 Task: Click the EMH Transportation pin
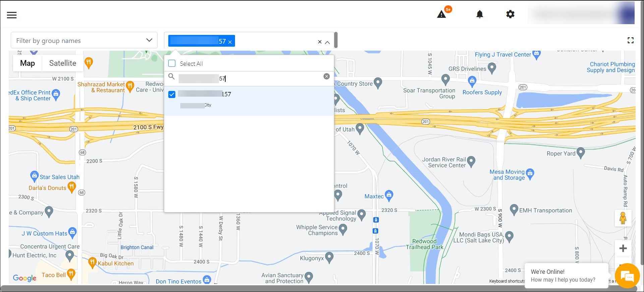[x=514, y=210]
